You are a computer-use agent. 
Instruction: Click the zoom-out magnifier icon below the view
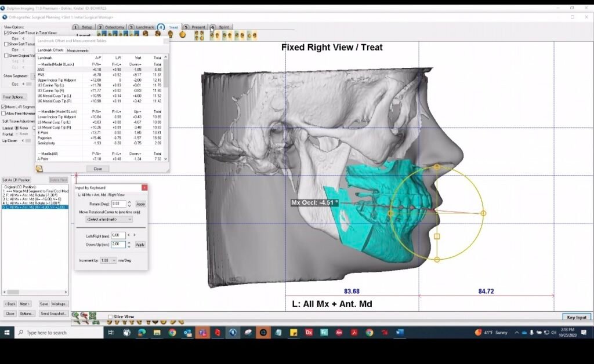pyautogui.click(x=84, y=316)
